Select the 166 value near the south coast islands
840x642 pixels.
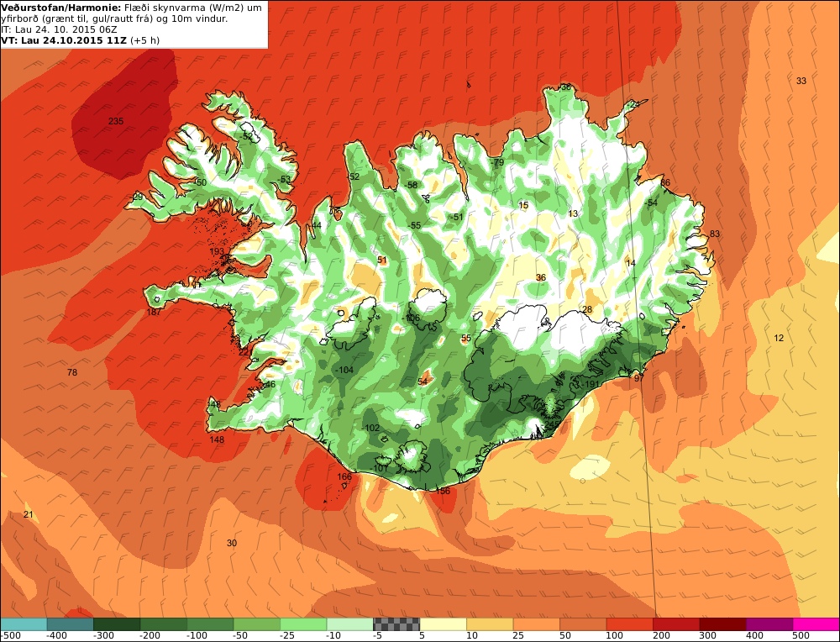pyautogui.click(x=344, y=476)
